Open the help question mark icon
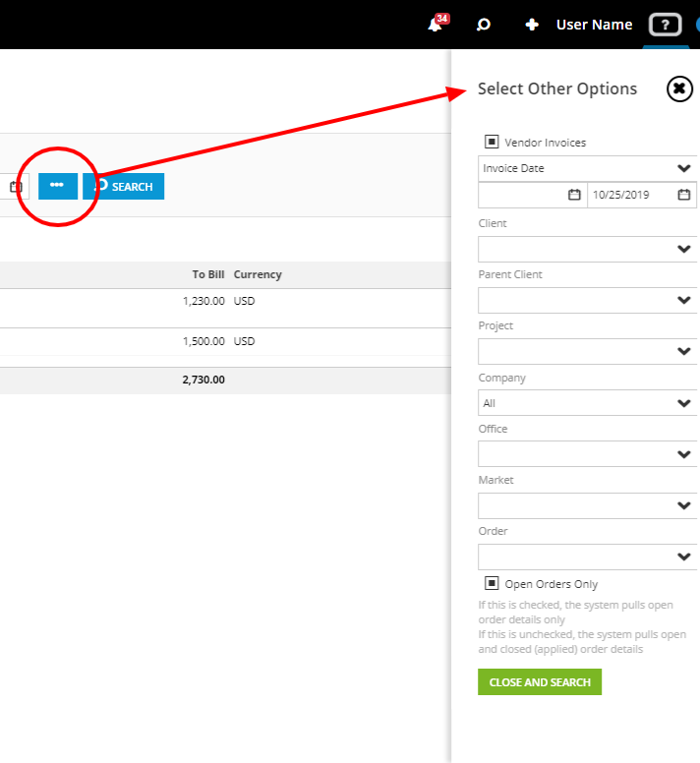This screenshot has width=700, height=763. coord(665,25)
